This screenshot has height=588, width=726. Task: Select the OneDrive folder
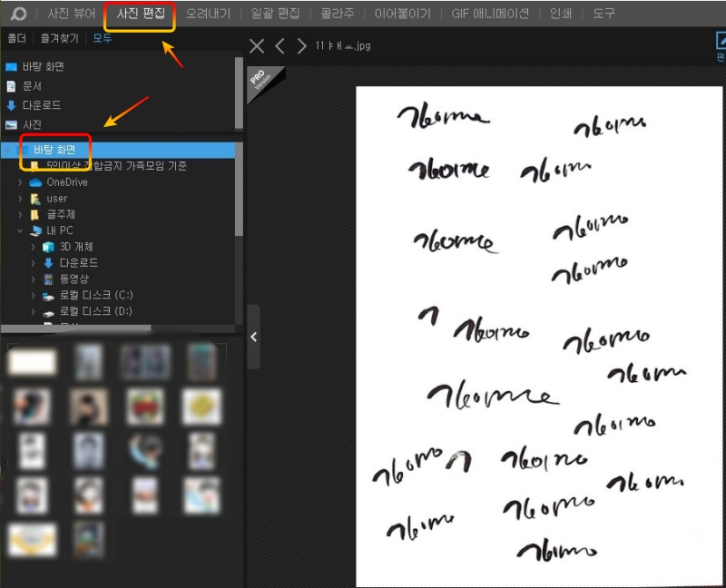[x=66, y=182]
